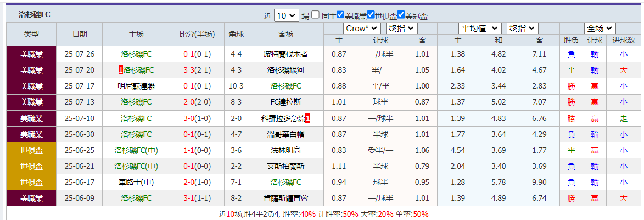Expand the Crow* bookmaker dropdown

pyautogui.click(x=361, y=28)
